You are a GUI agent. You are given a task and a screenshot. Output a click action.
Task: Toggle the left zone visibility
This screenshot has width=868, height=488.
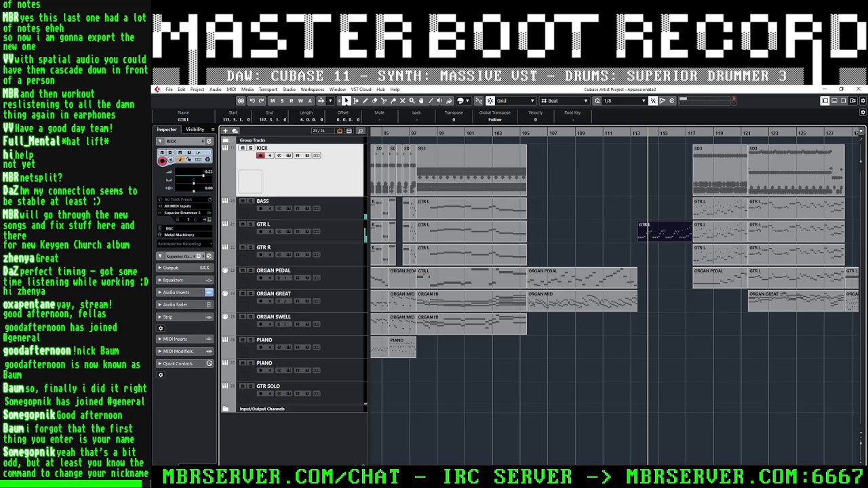(x=825, y=100)
